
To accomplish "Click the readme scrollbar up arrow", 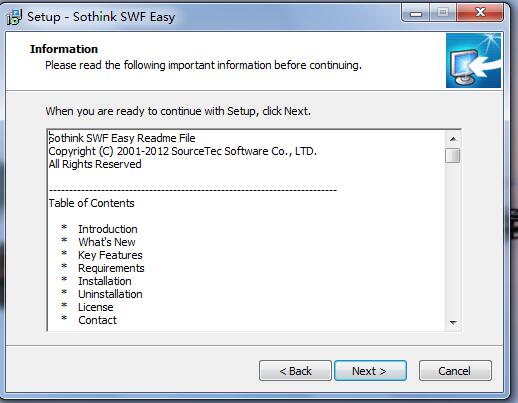I will pyautogui.click(x=453, y=139).
